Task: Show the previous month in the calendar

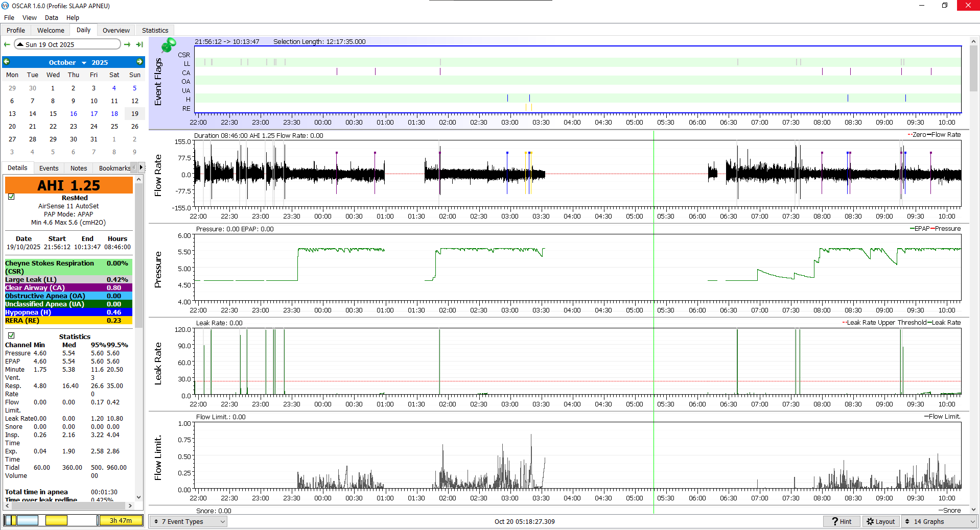Action: 7,62
